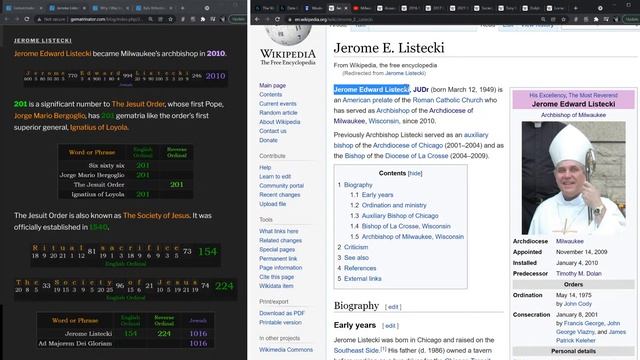The image size is (640, 360).
Task: Open the Printable version link
Action: (x=280, y=322)
